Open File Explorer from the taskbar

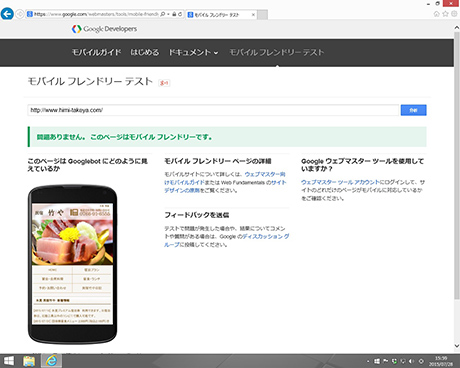pos(29,361)
